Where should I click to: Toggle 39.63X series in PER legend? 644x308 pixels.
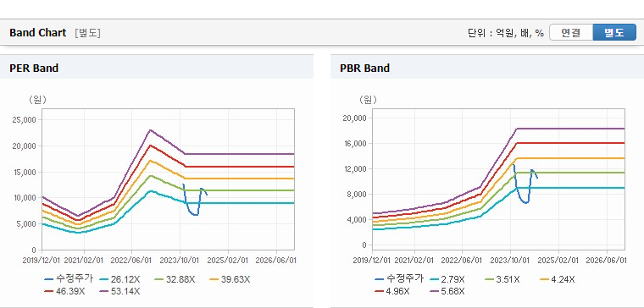pyautogui.click(x=230, y=279)
